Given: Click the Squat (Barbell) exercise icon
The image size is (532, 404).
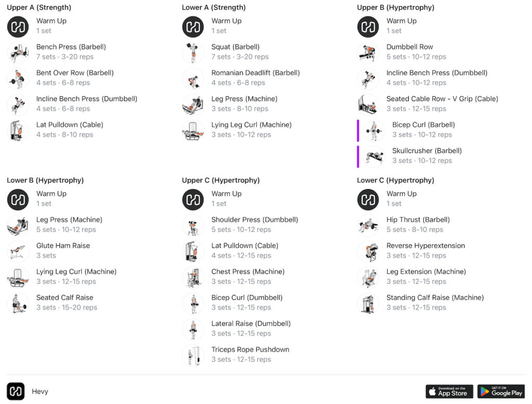Looking at the screenshot, I should [x=193, y=53].
